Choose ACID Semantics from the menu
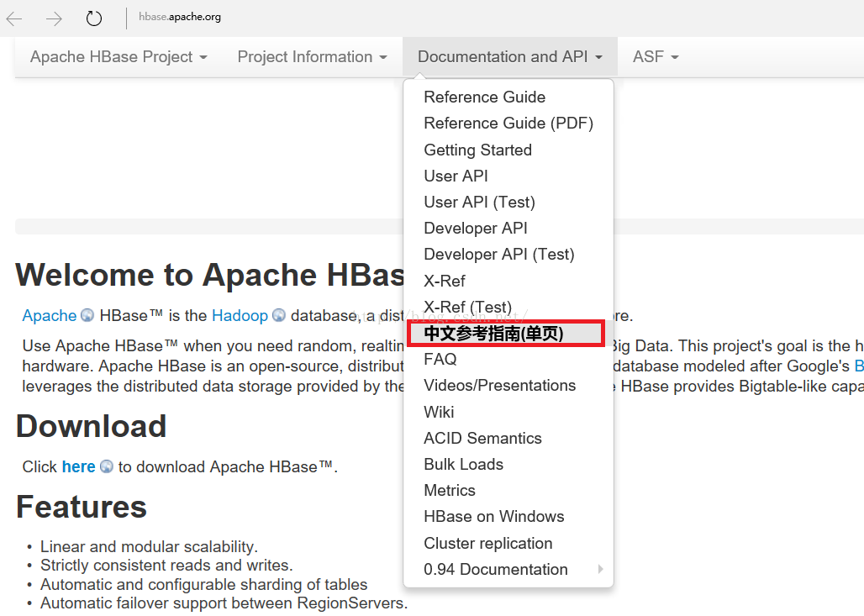 point(482,438)
